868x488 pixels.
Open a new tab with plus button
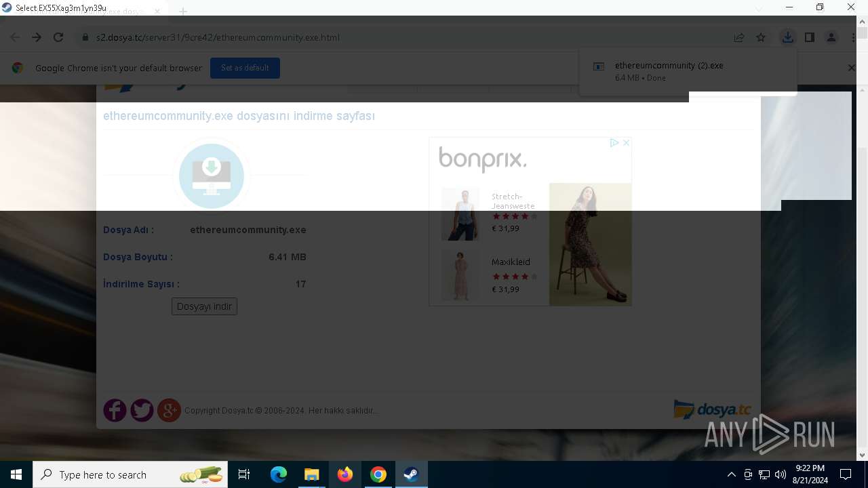183,12
